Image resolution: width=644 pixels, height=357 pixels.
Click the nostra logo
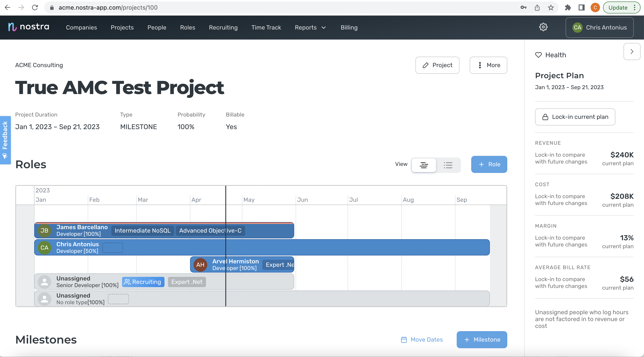pyautogui.click(x=29, y=27)
